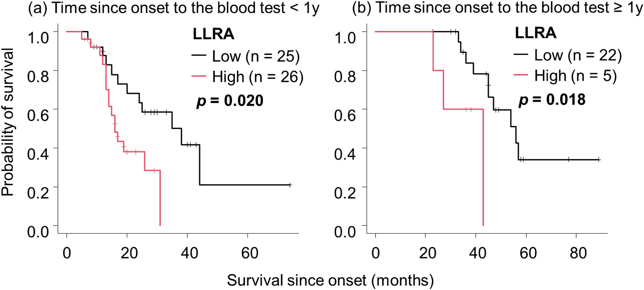This screenshot has width=644, height=290.
Task: Click the p = 0.020 value
Action: click(x=230, y=101)
